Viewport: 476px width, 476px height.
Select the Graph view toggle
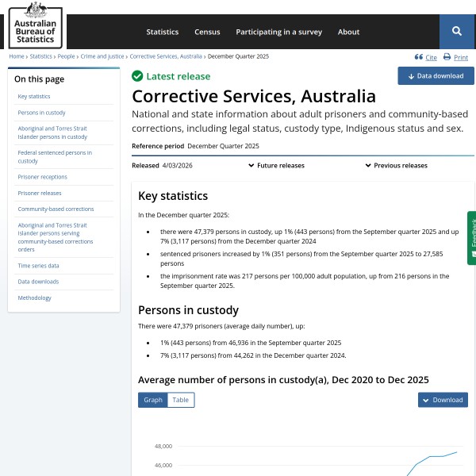click(153, 400)
